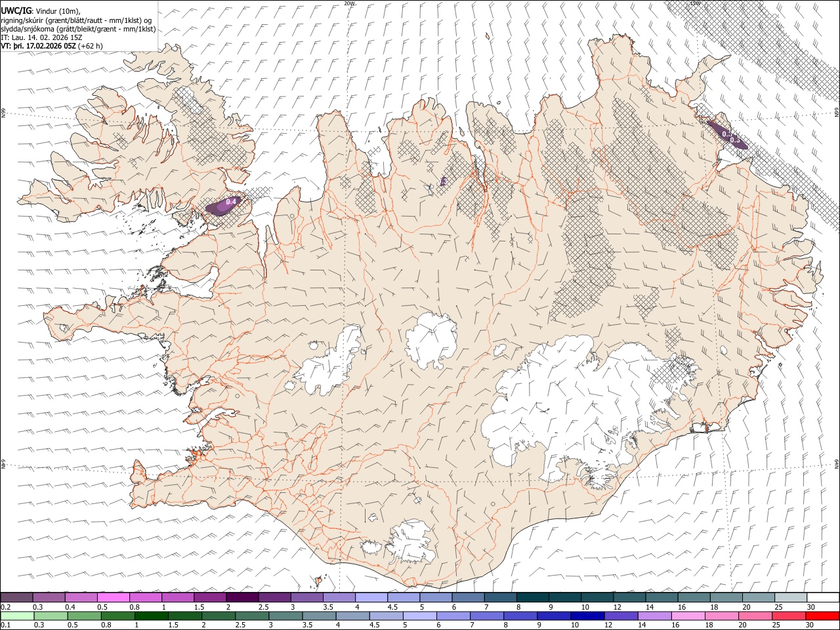
Task: Click the 0.4 precipitation label in Westfjords
Action: (231, 202)
